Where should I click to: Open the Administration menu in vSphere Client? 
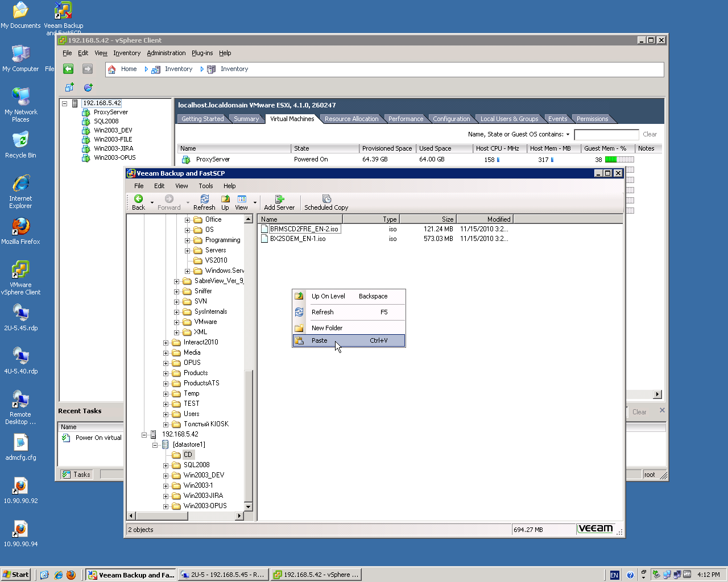166,53
